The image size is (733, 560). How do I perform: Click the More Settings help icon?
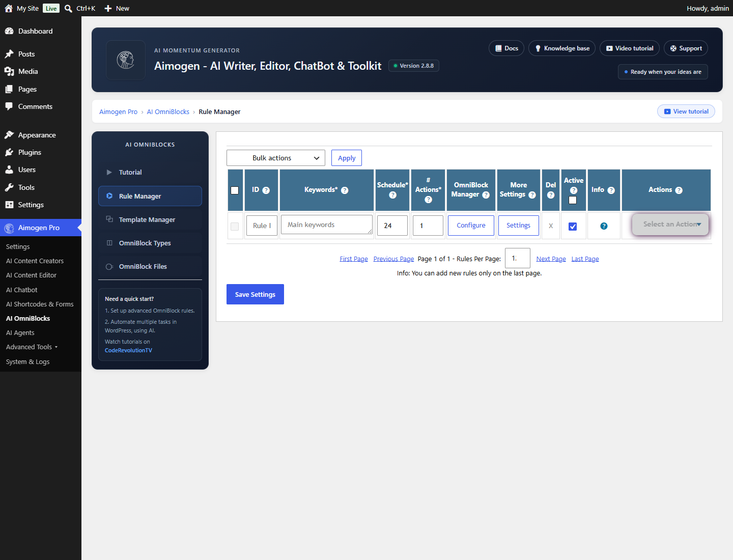pos(532,195)
